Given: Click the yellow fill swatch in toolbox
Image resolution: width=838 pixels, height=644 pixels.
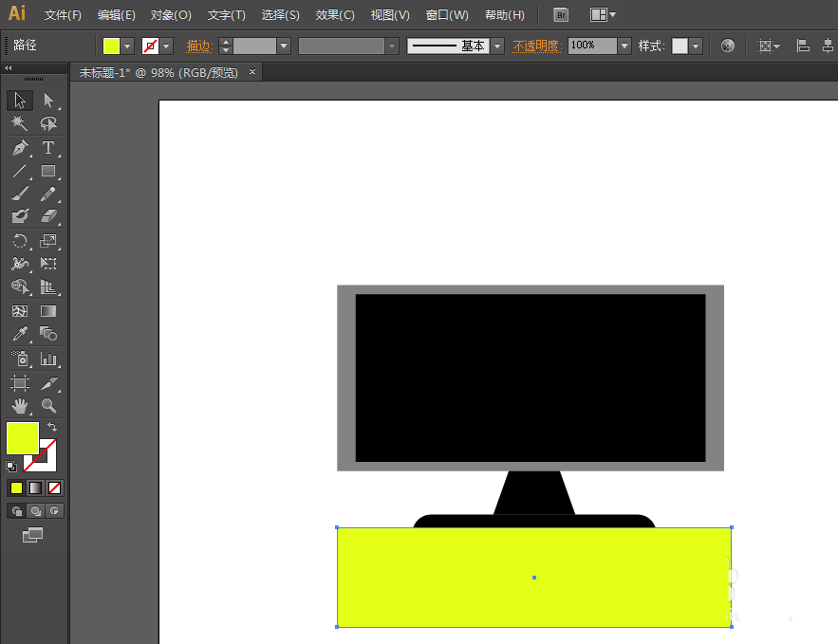Looking at the screenshot, I should 22,437.
